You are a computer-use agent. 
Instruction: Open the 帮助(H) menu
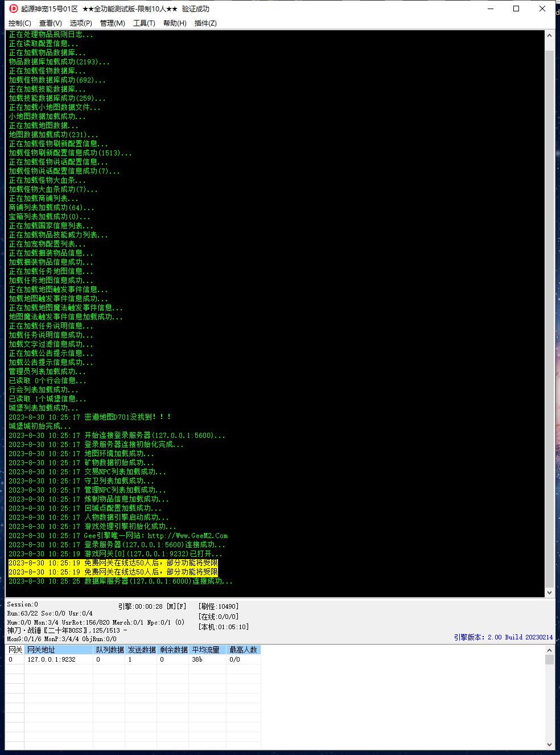tap(175, 23)
